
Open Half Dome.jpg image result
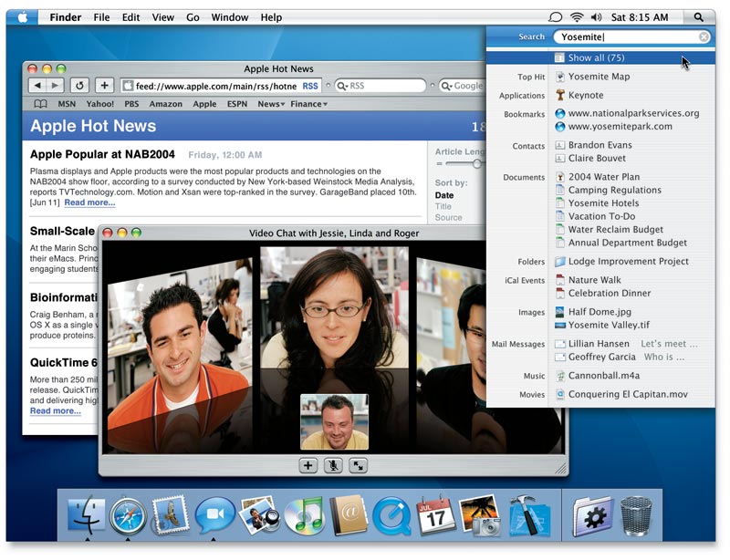point(600,312)
